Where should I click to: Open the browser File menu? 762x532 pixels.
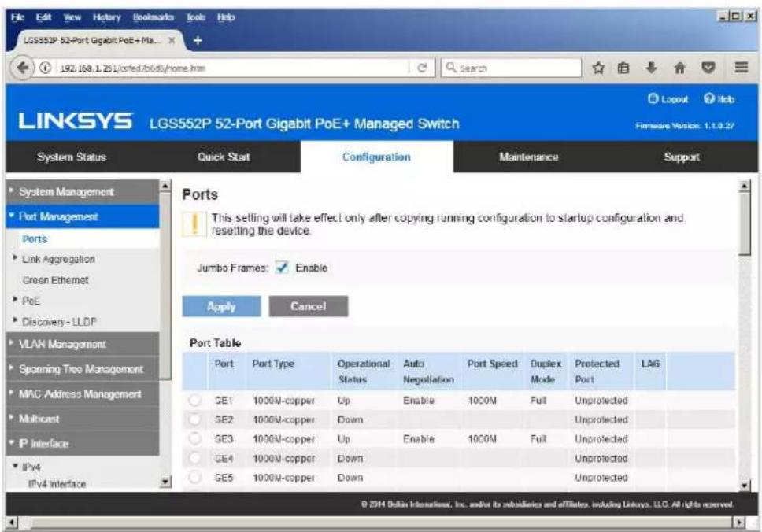(x=17, y=17)
